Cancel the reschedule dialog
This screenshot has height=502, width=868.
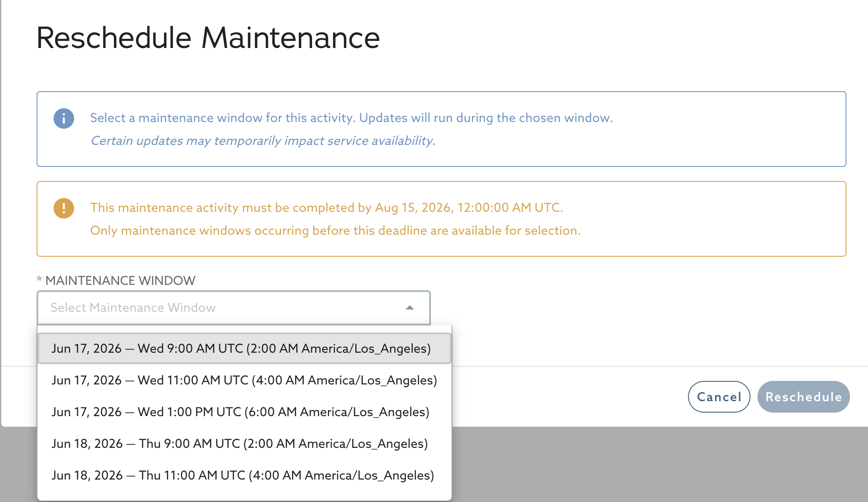[x=719, y=397]
